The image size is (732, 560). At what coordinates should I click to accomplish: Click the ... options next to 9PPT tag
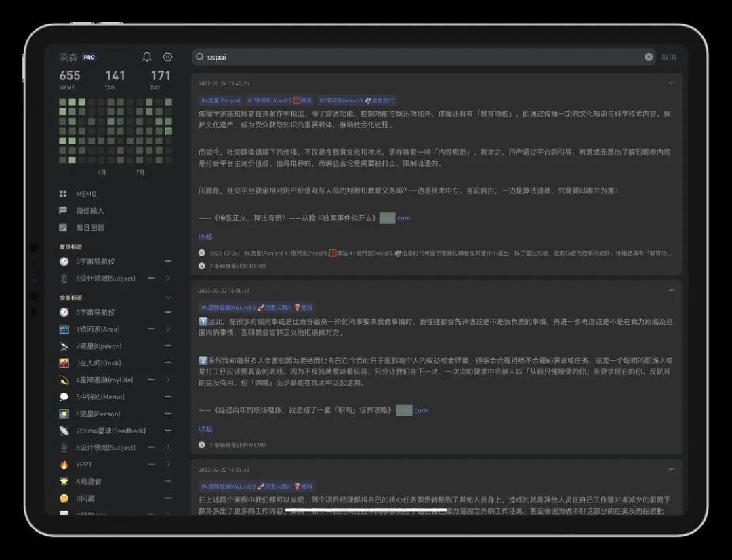click(152, 464)
